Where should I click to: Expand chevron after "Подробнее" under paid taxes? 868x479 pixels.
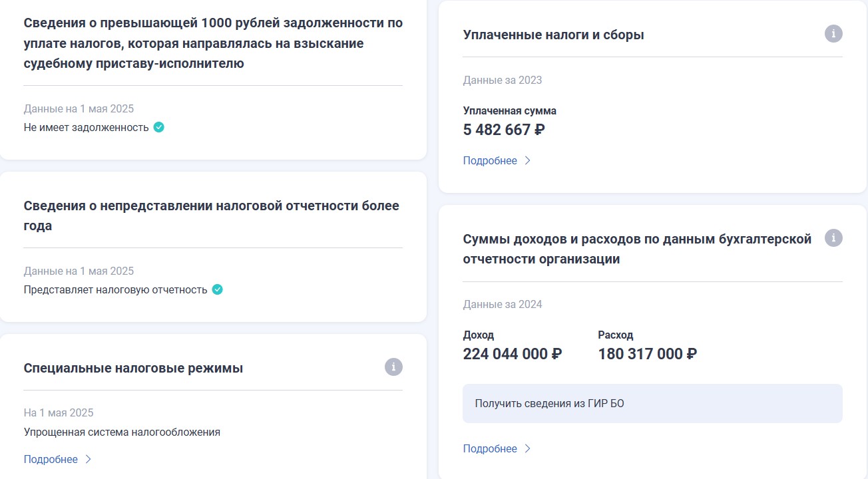click(527, 160)
